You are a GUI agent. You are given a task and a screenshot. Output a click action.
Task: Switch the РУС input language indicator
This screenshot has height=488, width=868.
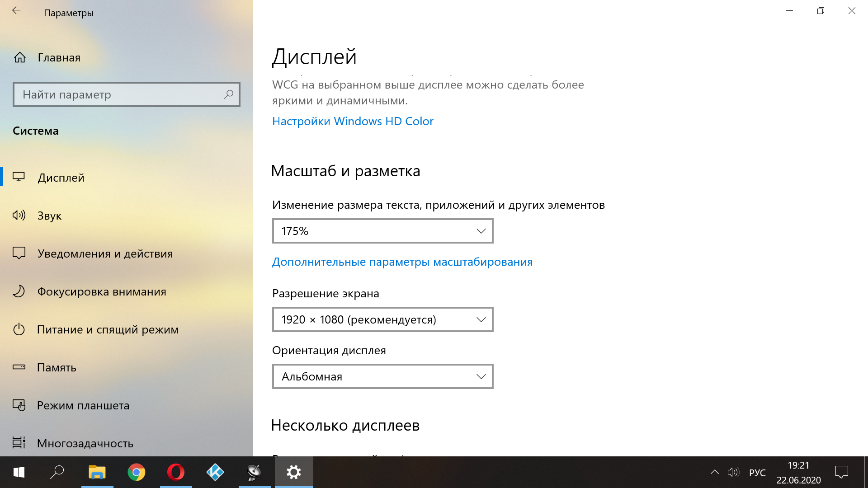pyautogui.click(x=757, y=473)
